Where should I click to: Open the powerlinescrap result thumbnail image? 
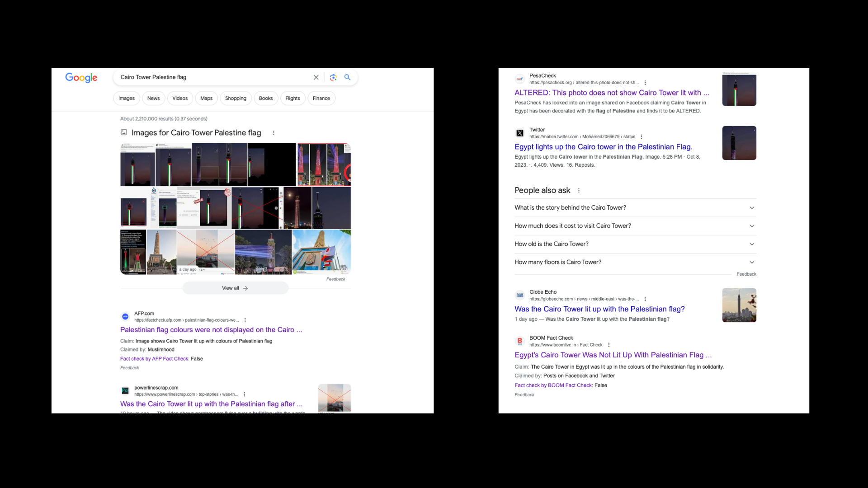pyautogui.click(x=335, y=398)
